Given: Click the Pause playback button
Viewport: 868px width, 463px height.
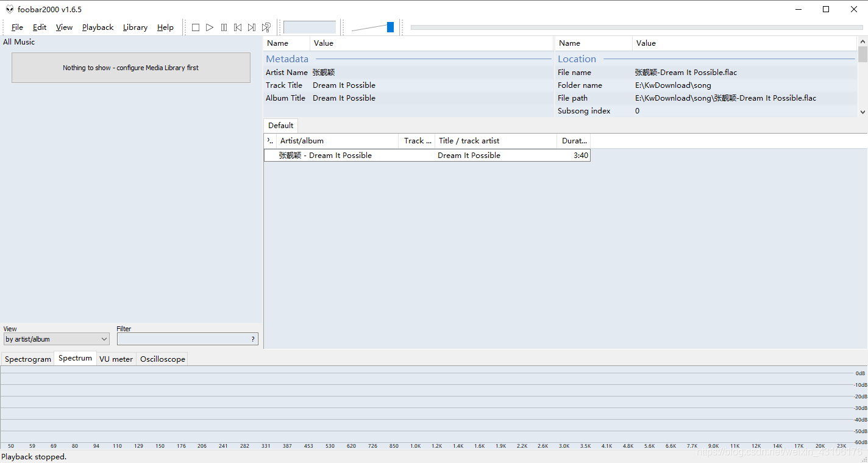Looking at the screenshot, I should [224, 27].
